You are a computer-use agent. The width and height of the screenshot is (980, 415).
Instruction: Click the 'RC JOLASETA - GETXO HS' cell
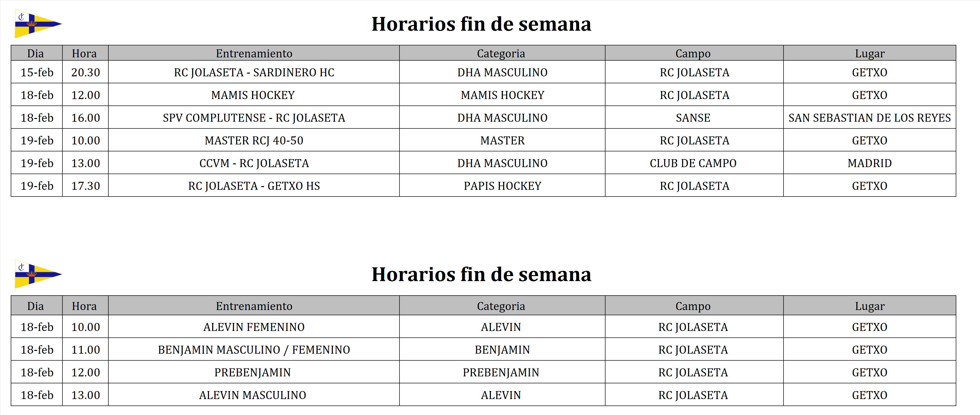pos(254,186)
